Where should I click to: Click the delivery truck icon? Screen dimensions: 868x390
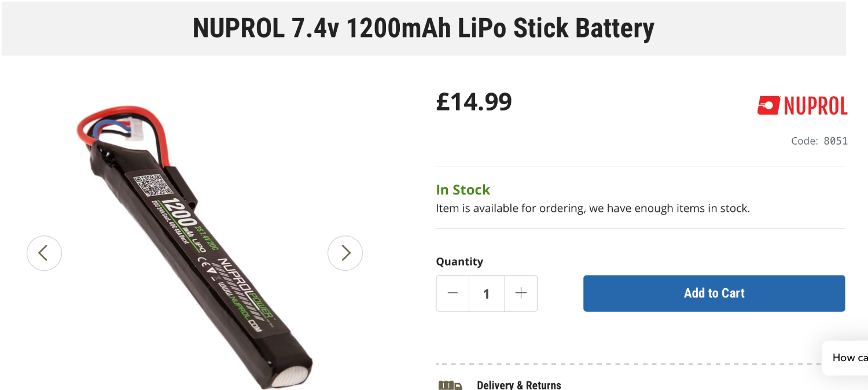coord(450,385)
